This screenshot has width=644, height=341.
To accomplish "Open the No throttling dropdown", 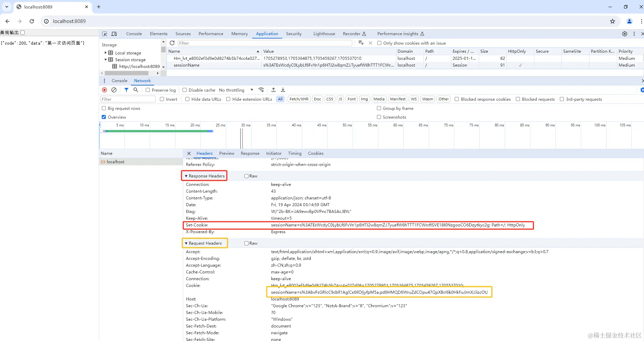I will click(x=236, y=90).
